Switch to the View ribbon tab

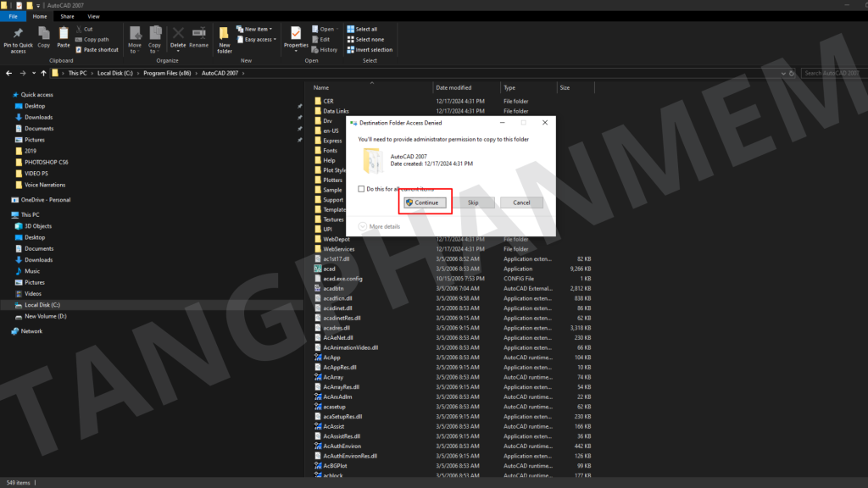click(x=93, y=16)
